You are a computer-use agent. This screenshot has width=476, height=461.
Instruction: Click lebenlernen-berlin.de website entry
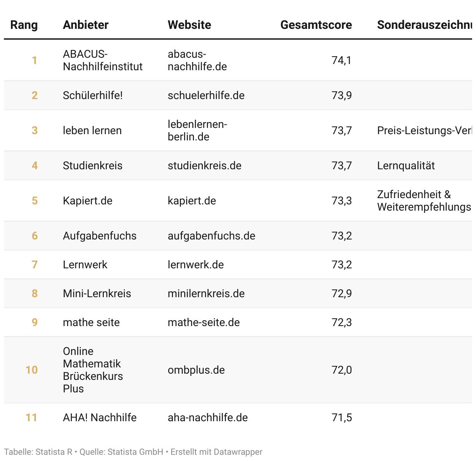[197, 131]
